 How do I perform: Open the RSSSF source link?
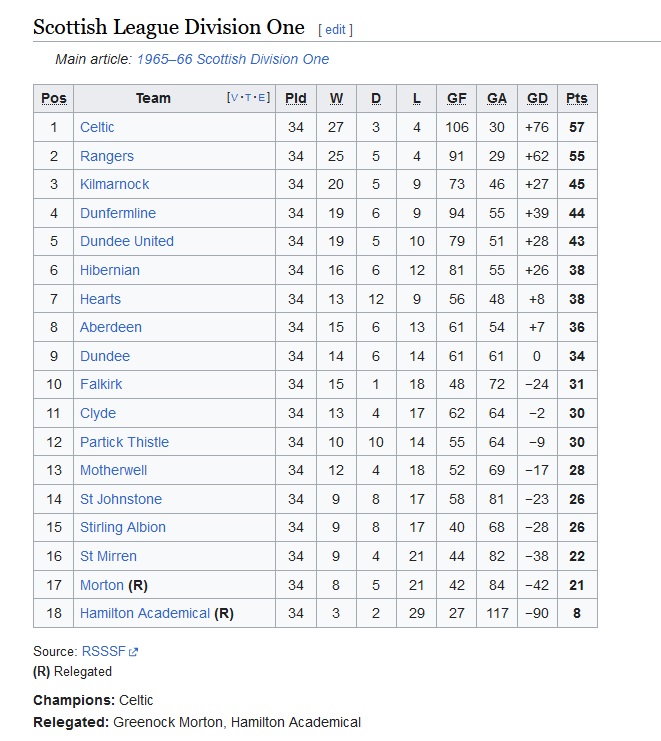(103, 651)
